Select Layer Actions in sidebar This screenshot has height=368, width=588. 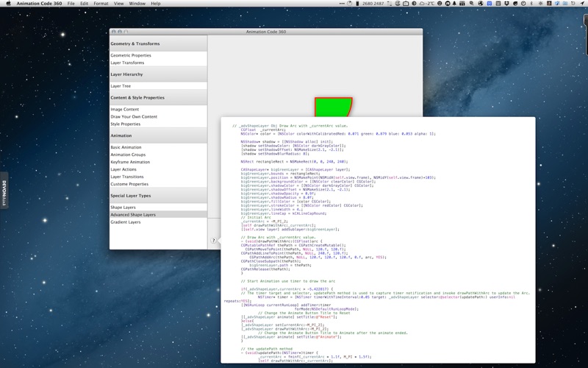(x=158, y=169)
